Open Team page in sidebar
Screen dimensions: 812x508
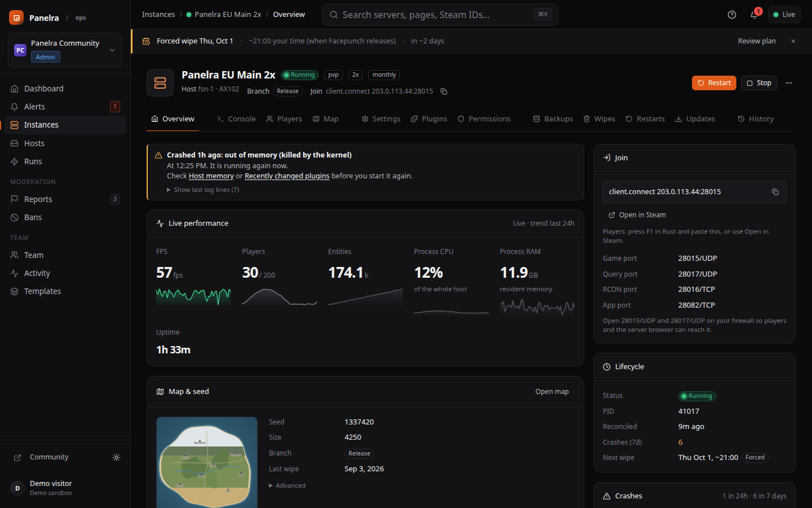pos(65,255)
